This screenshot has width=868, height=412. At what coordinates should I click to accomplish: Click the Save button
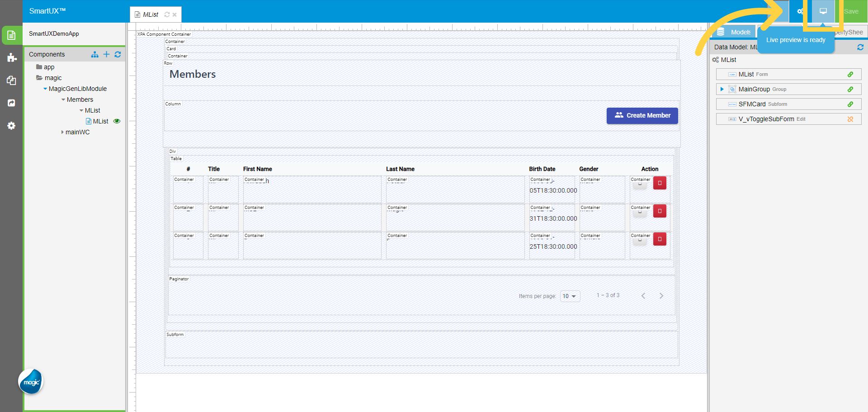851,11
